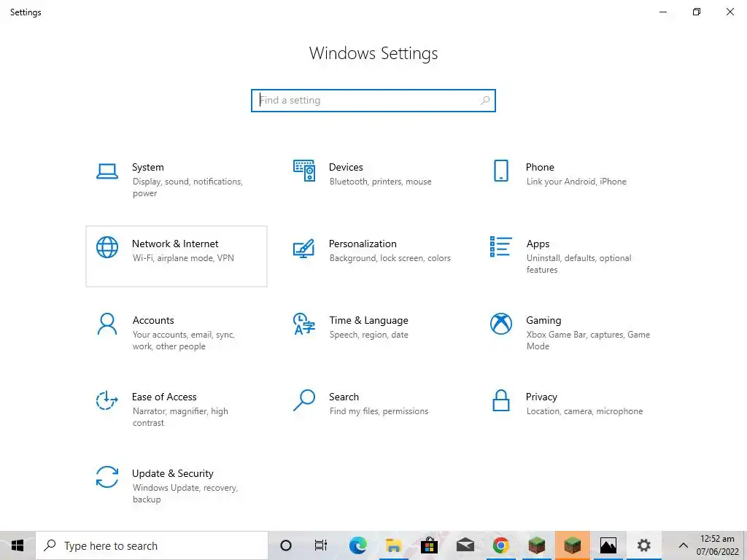
Task: Open the Search magnifier category icon
Action: [x=304, y=400]
